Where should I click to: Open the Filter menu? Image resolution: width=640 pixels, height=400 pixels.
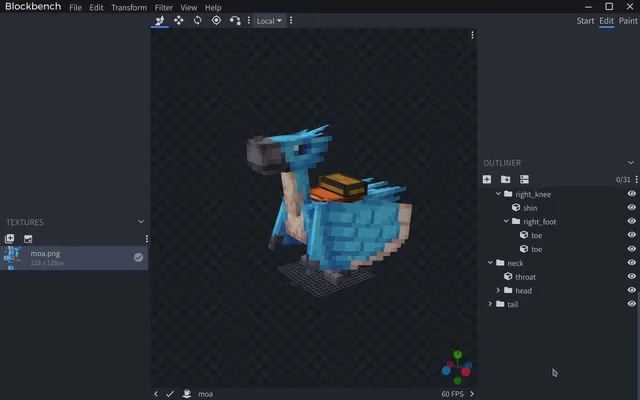coord(163,7)
